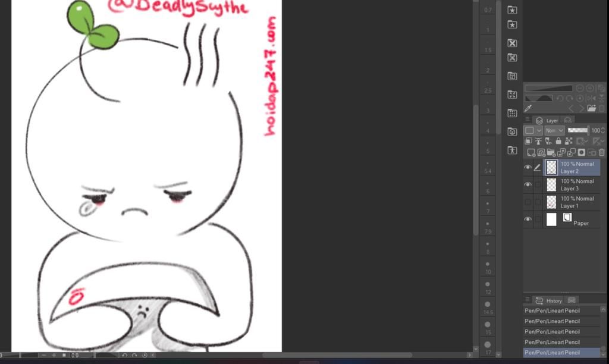
Task: Hide Layer 2 with its eye icon
Action: pyautogui.click(x=528, y=168)
